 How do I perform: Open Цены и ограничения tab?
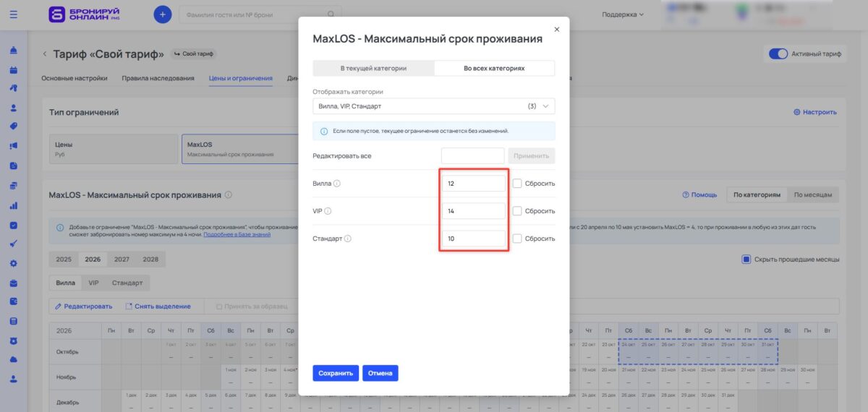(x=241, y=78)
